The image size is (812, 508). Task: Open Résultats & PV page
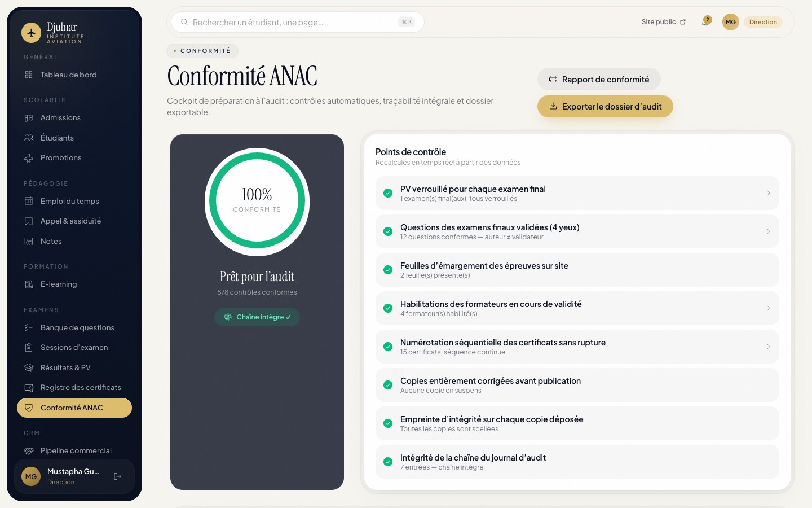click(x=74, y=367)
